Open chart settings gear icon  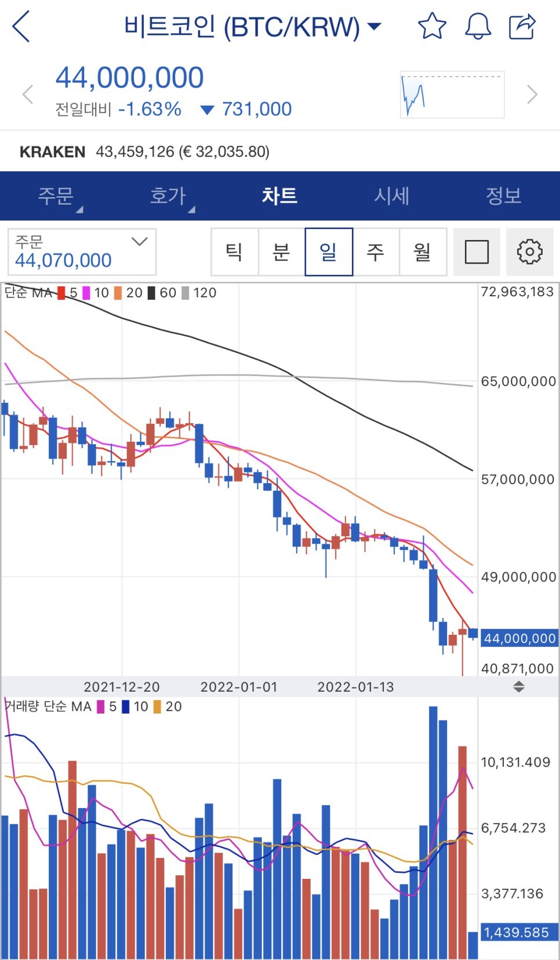[x=529, y=252]
